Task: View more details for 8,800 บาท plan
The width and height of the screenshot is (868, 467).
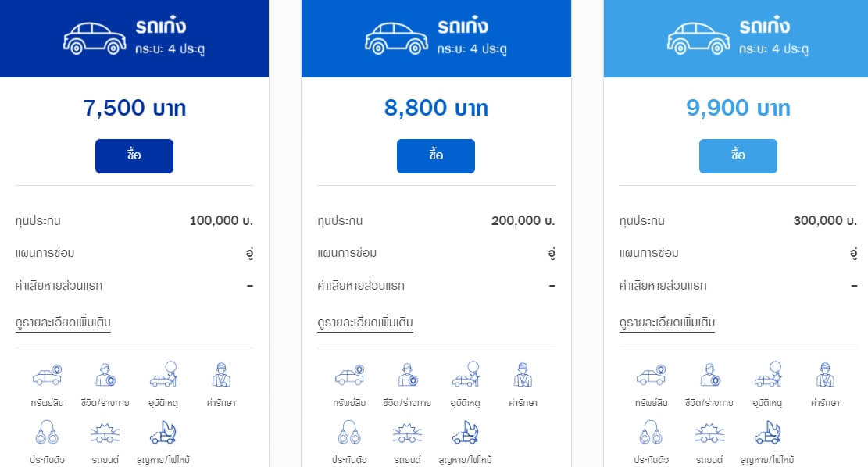Action: click(x=365, y=323)
